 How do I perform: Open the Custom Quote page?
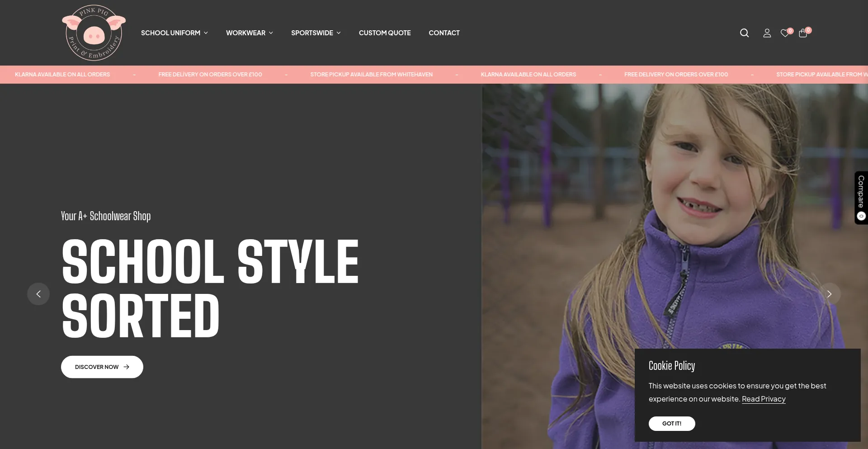click(x=385, y=33)
